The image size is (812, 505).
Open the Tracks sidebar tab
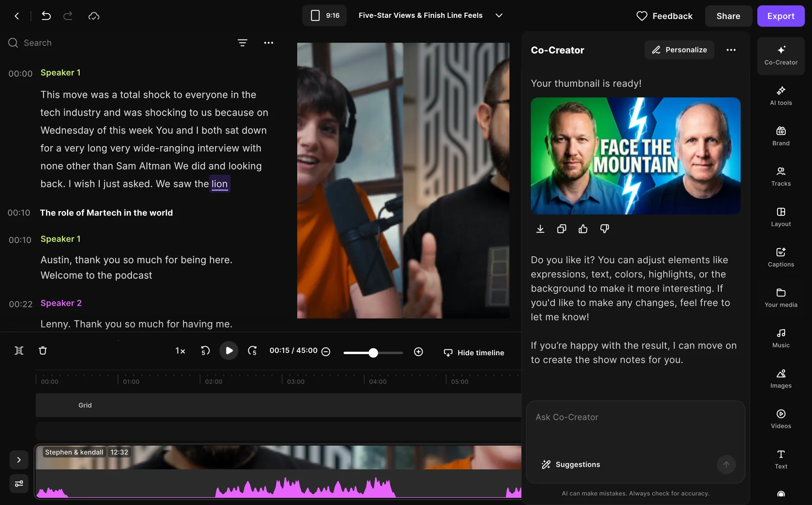(781, 177)
